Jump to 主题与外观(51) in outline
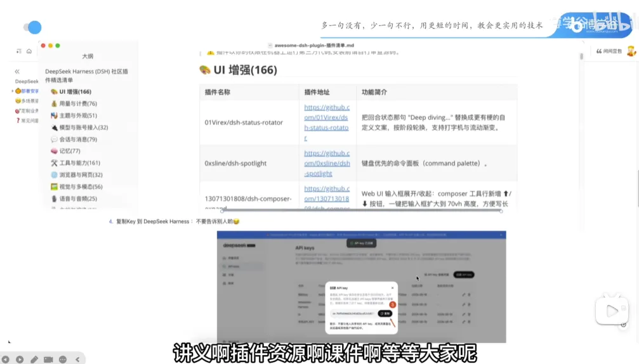The width and height of the screenshot is (639, 364). tap(78, 115)
